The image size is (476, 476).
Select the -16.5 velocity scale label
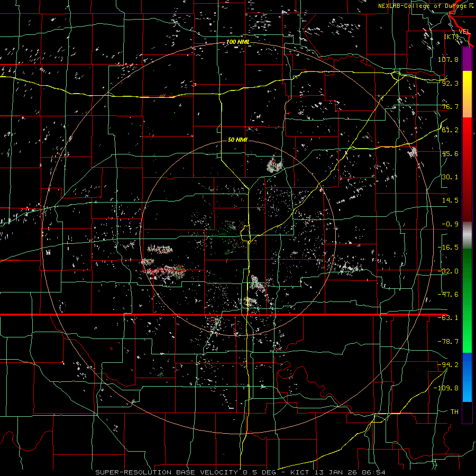click(x=448, y=248)
